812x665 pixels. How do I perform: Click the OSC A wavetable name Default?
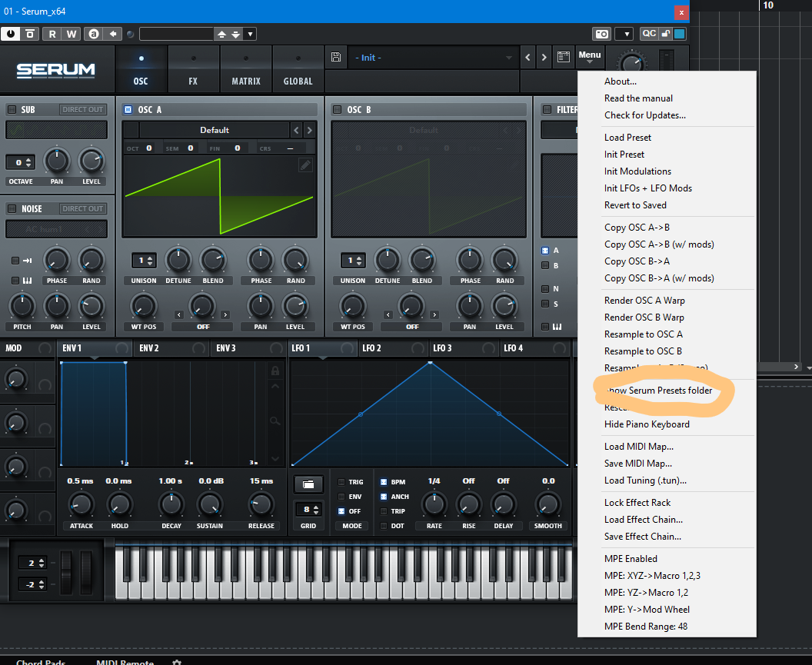pos(215,130)
